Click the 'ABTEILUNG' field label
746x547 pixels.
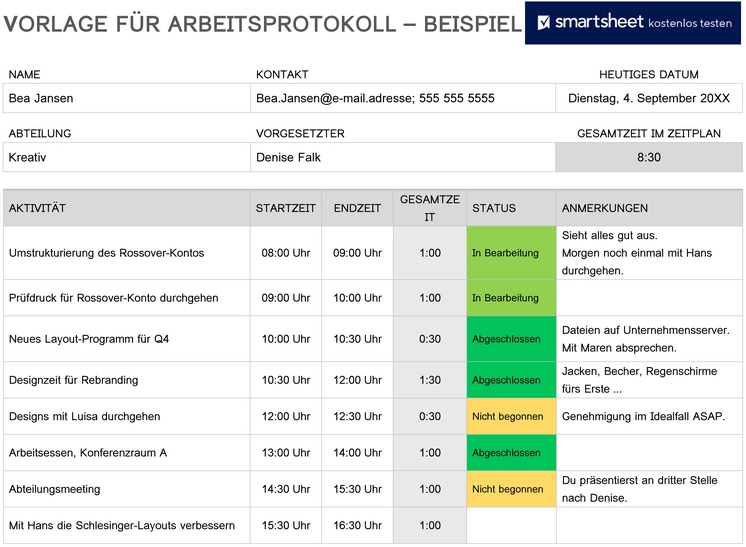40,134
